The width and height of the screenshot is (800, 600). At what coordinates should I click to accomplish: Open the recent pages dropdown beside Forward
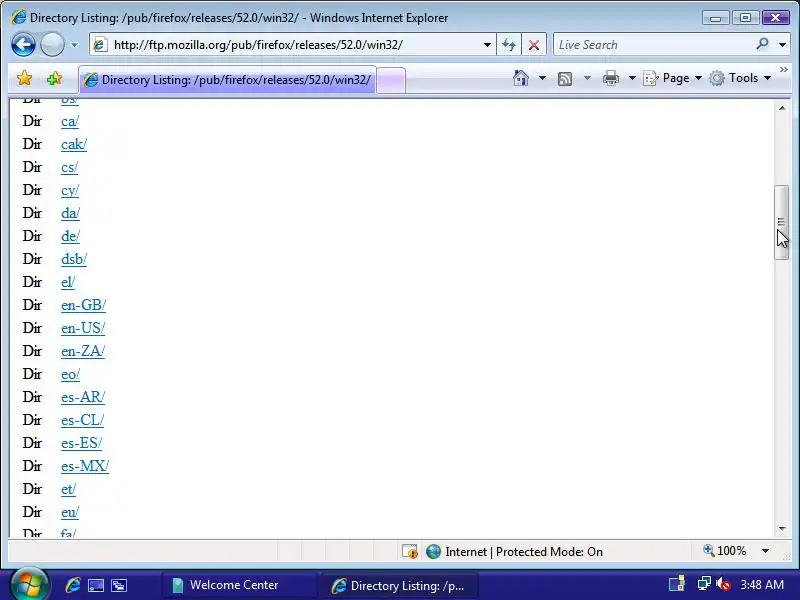(x=74, y=45)
